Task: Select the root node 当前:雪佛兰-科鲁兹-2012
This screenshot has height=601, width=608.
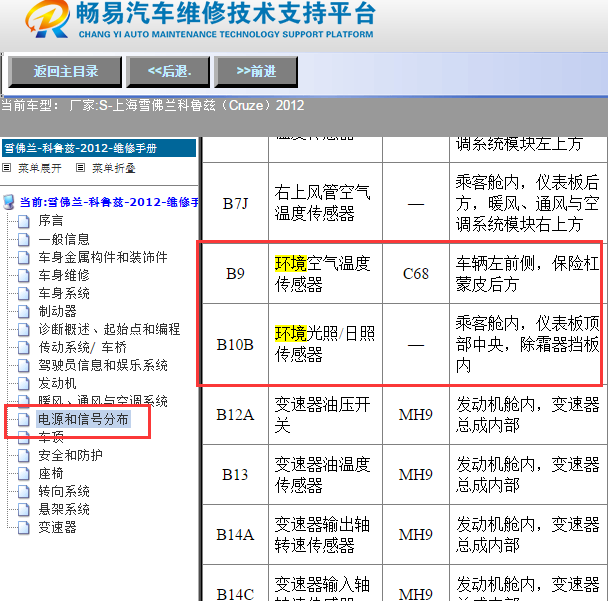Action: [x=109, y=202]
